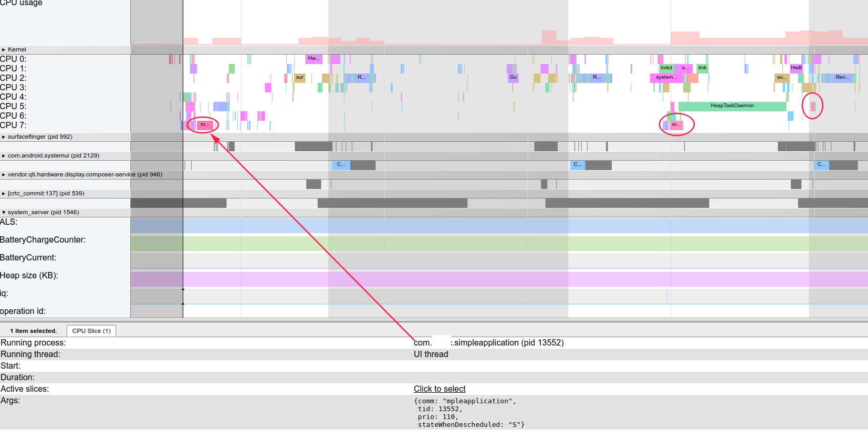Click the CPU 6 row label
This screenshot has width=868, height=439.
13,116
